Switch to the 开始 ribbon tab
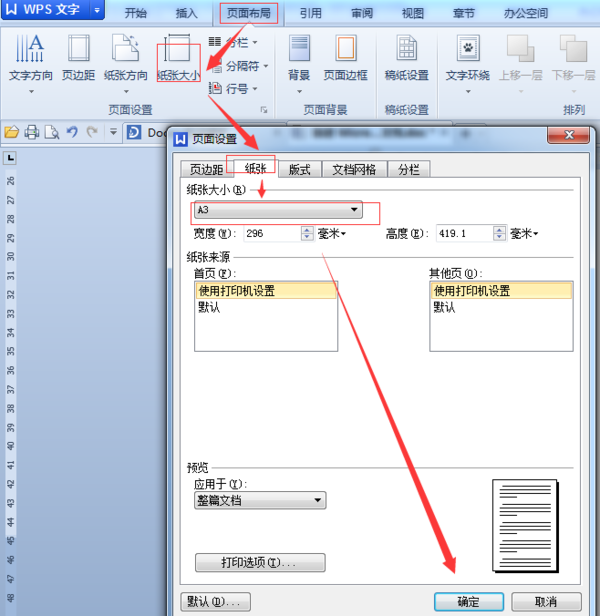This screenshot has width=600, height=616. click(x=136, y=13)
